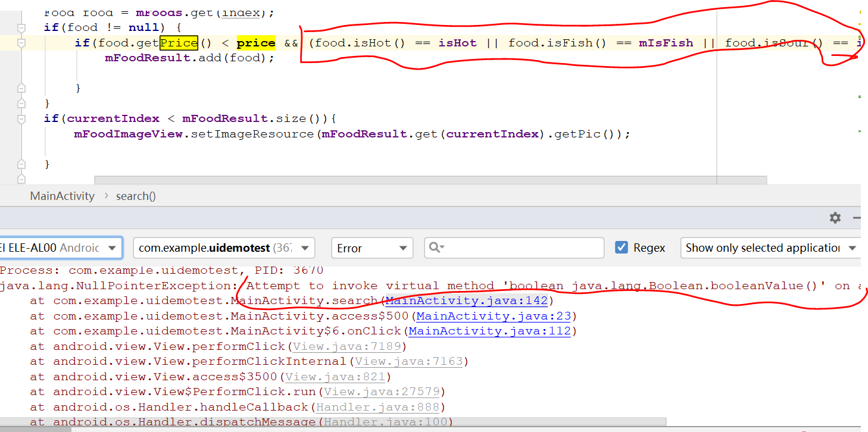Viewport: 868px width, 432px height.
Task: Select the search() breadcrumb
Action: [136, 196]
